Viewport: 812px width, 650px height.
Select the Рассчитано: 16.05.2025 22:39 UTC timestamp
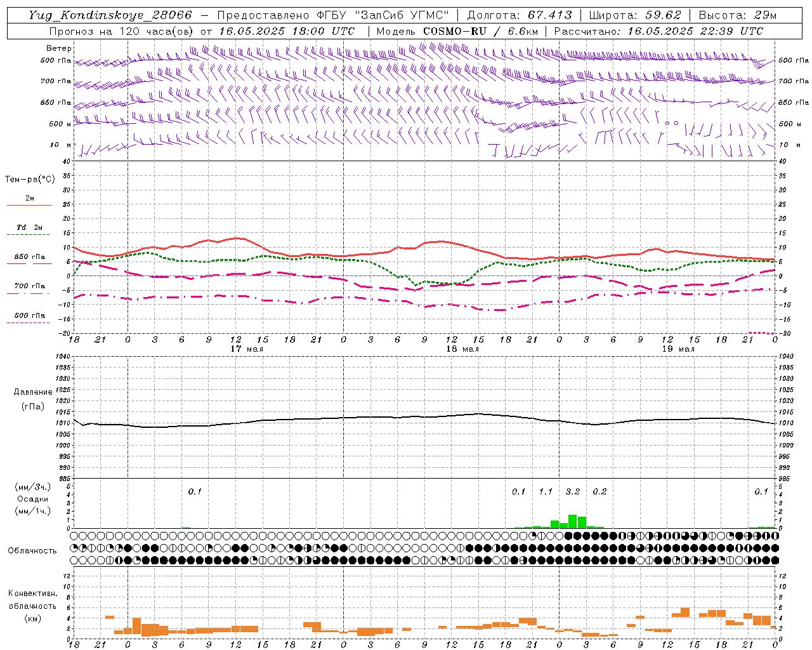pos(658,31)
